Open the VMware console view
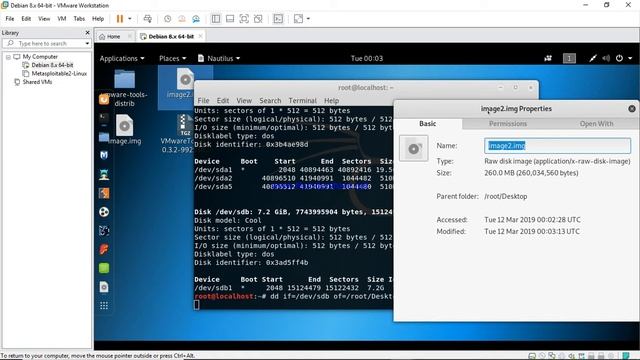Image resolution: width=640 pixels, height=360 pixels. click(x=278, y=19)
